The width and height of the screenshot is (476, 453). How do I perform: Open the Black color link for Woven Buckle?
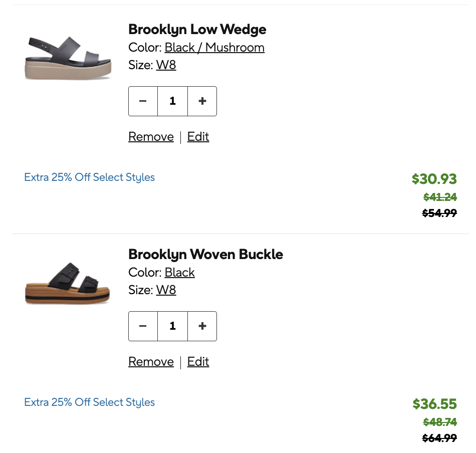point(179,273)
